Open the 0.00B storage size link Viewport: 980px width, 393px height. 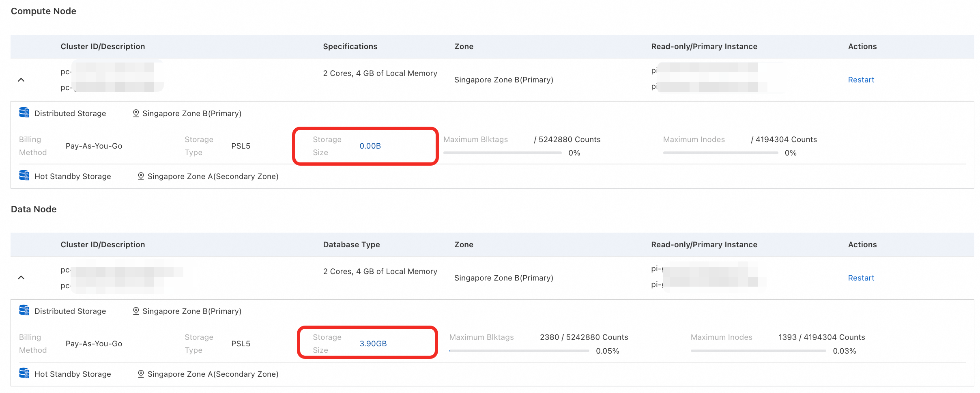[370, 146]
